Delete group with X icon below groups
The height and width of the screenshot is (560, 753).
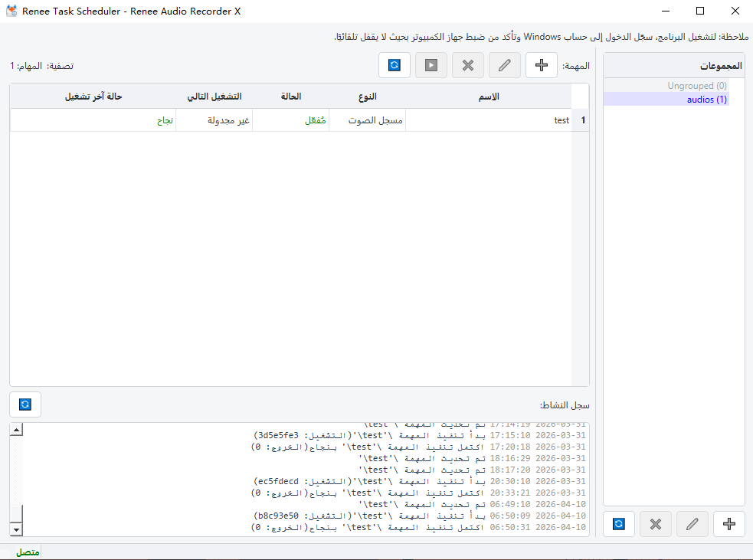point(656,524)
